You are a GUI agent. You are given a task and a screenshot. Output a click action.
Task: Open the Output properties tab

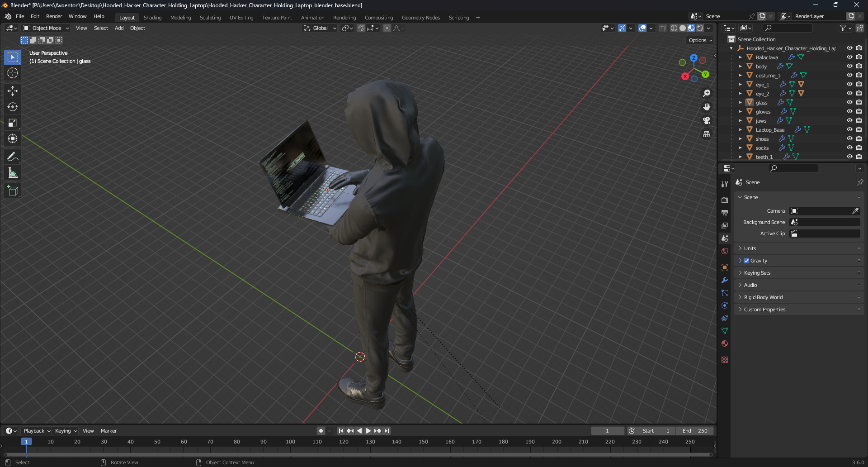725,213
